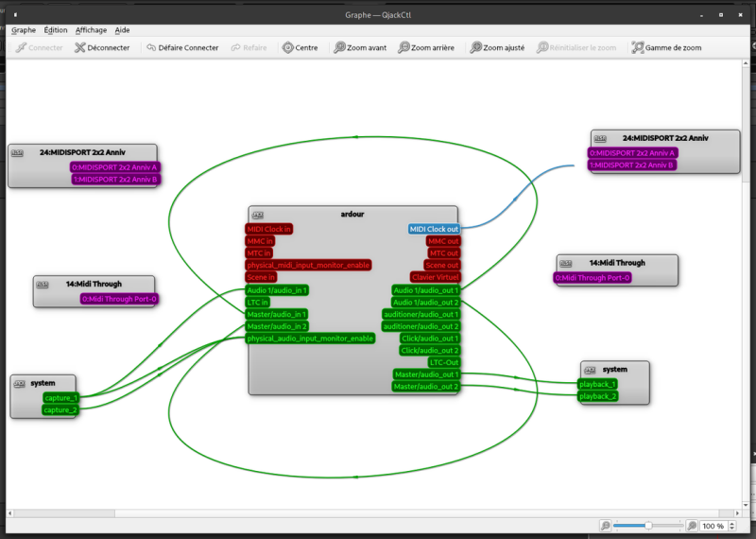The image size is (756, 539).
Task: Select MIDI Clock out port
Action: pyautogui.click(x=434, y=229)
